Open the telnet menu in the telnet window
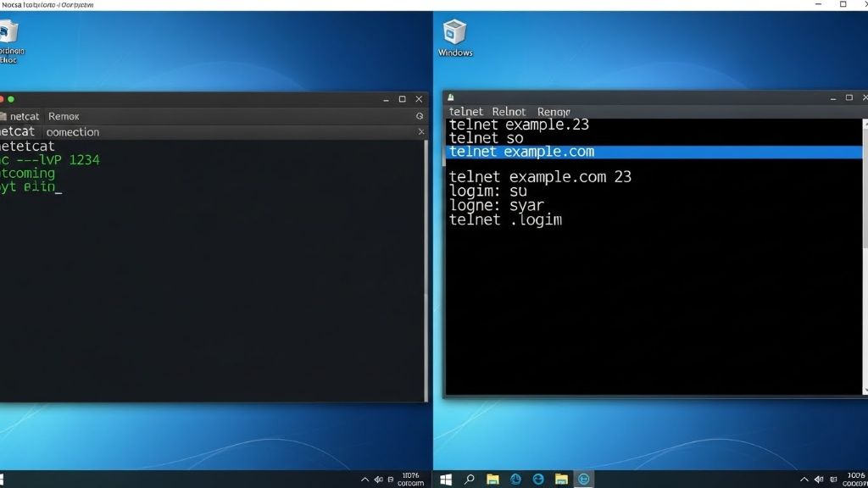 [x=465, y=111]
